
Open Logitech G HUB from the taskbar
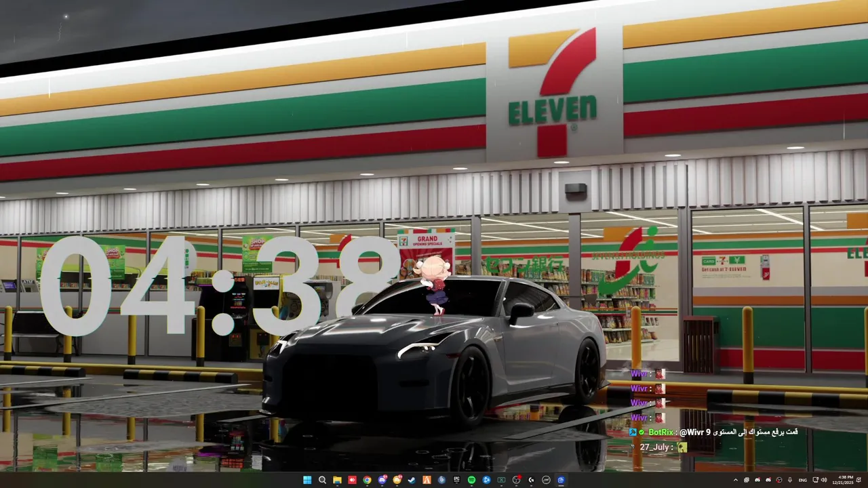[531, 480]
